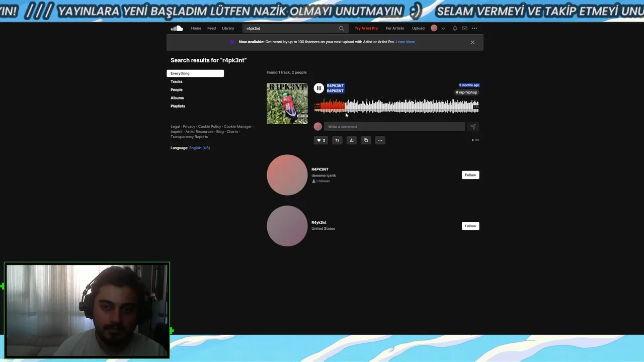Change language English (US)
Screen dimensions: 644x362
coord(199,148)
